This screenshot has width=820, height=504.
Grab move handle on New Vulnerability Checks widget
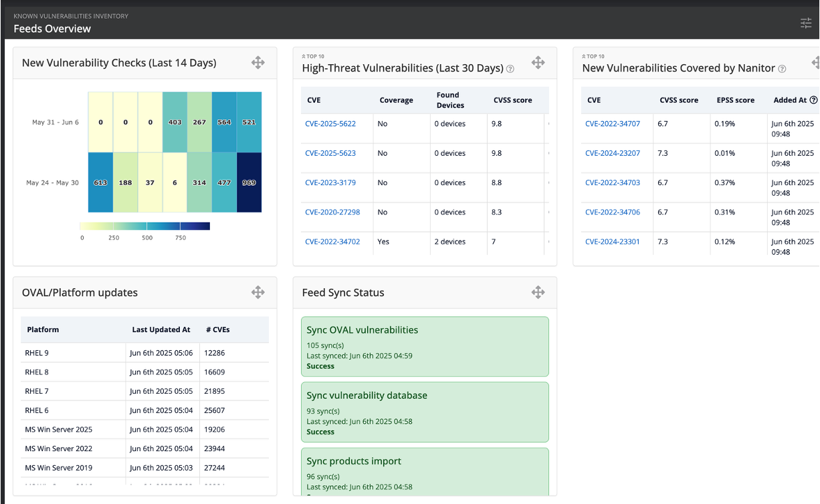point(258,63)
